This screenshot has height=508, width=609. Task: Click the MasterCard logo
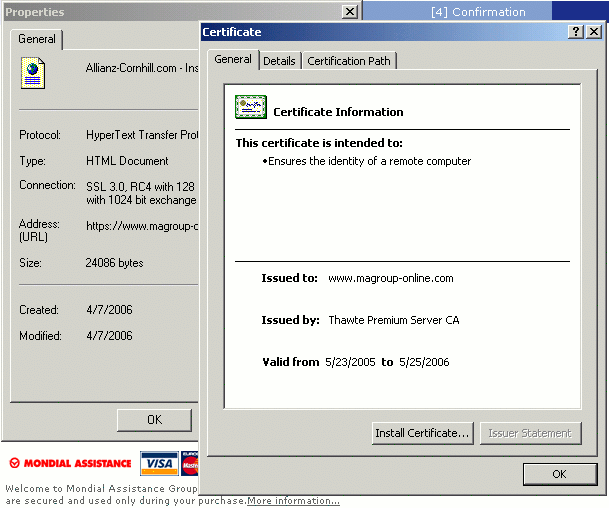point(190,463)
